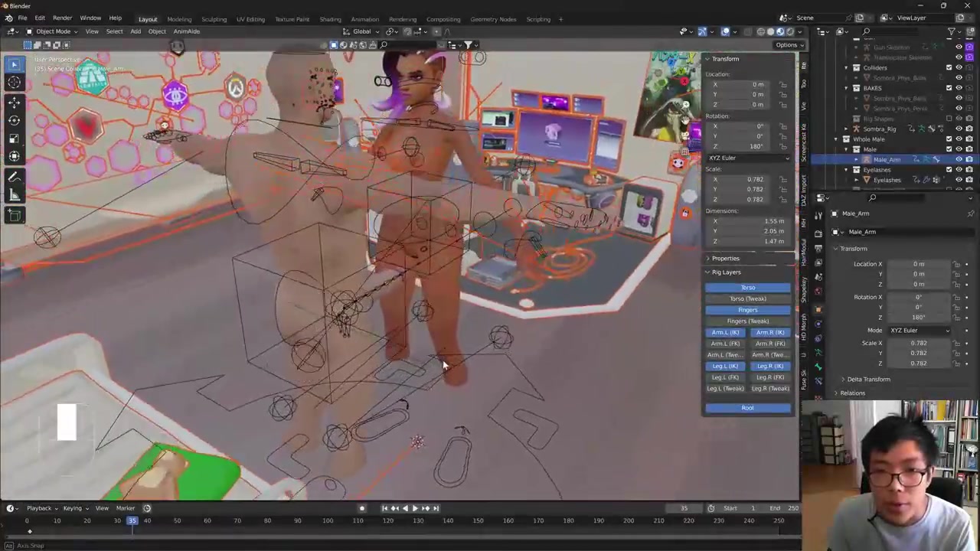
Task: Select the Move tool in viewport toolbar
Action: (14, 102)
